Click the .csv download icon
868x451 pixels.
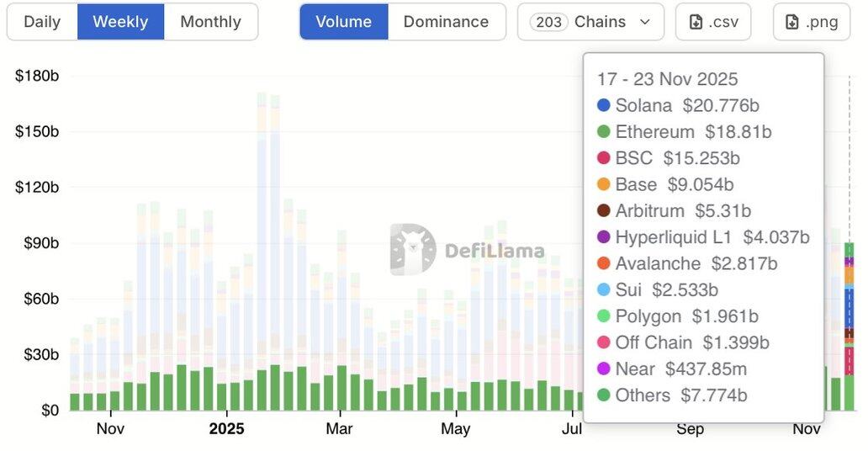[696, 22]
